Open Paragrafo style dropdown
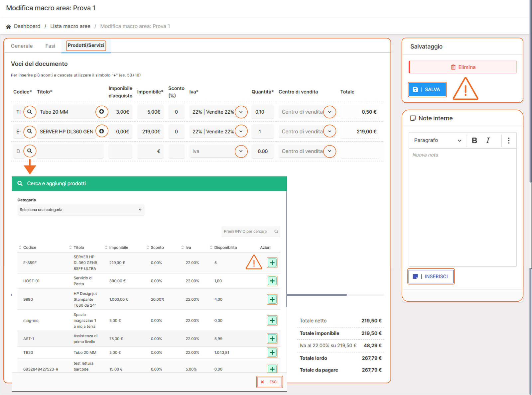This screenshot has width=532, height=395. [x=437, y=141]
